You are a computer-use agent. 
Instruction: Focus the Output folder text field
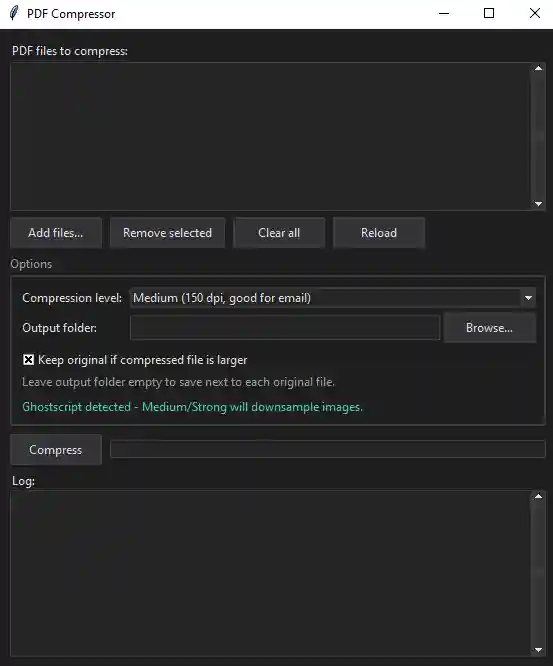(x=285, y=328)
